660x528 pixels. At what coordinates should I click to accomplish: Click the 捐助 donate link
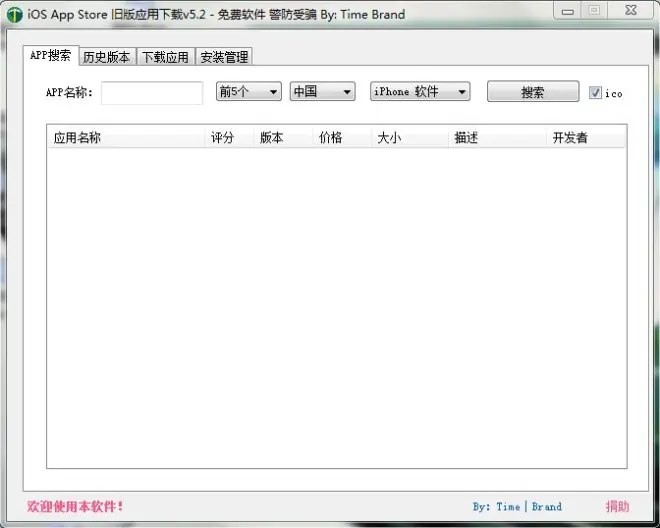617,506
